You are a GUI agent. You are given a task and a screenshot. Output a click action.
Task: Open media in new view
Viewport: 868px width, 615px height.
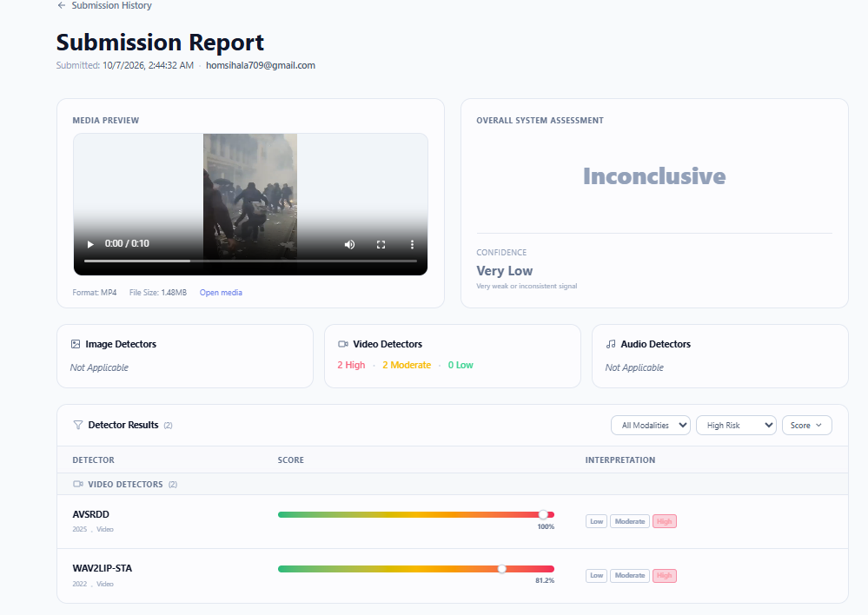[221, 292]
